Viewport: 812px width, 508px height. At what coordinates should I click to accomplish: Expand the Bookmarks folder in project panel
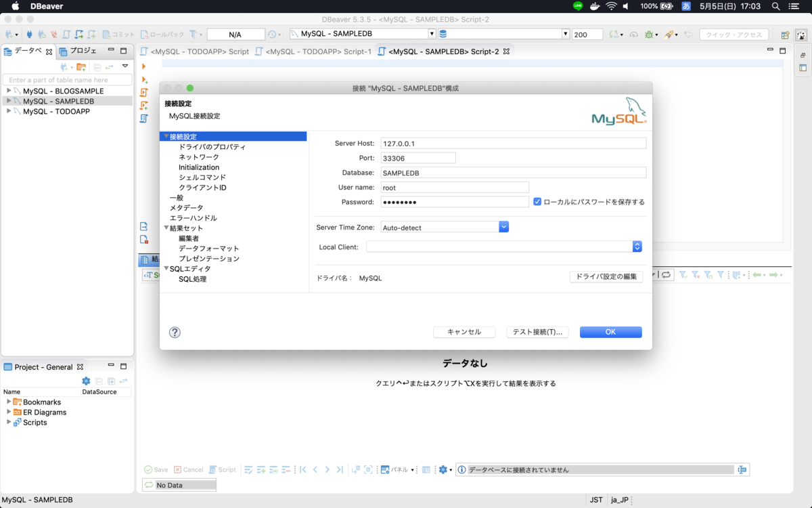9,402
